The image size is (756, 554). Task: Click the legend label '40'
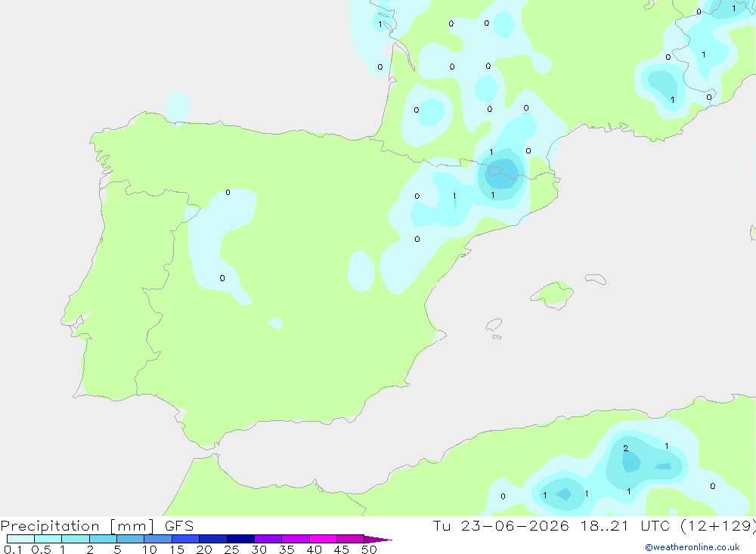(x=314, y=549)
